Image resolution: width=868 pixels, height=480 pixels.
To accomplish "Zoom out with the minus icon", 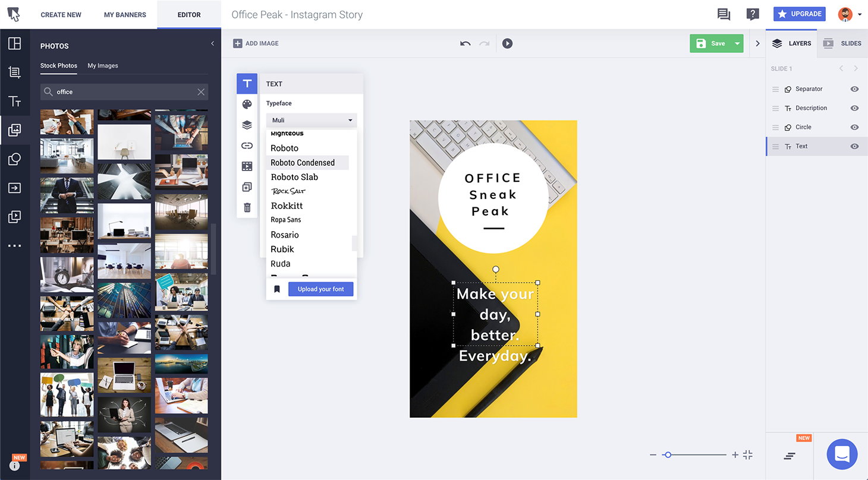I will click(x=653, y=455).
